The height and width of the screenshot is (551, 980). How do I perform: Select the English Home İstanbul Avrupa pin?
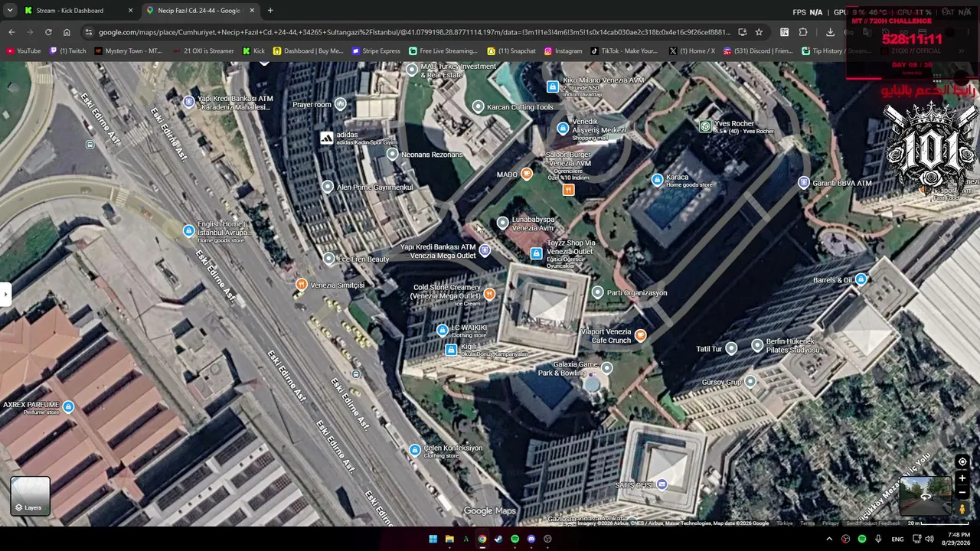click(x=188, y=231)
